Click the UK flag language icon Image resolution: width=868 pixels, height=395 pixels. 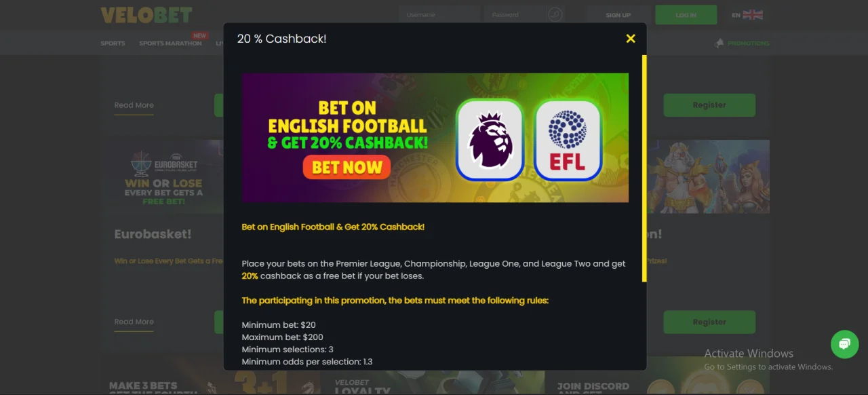click(x=753, y=15)
